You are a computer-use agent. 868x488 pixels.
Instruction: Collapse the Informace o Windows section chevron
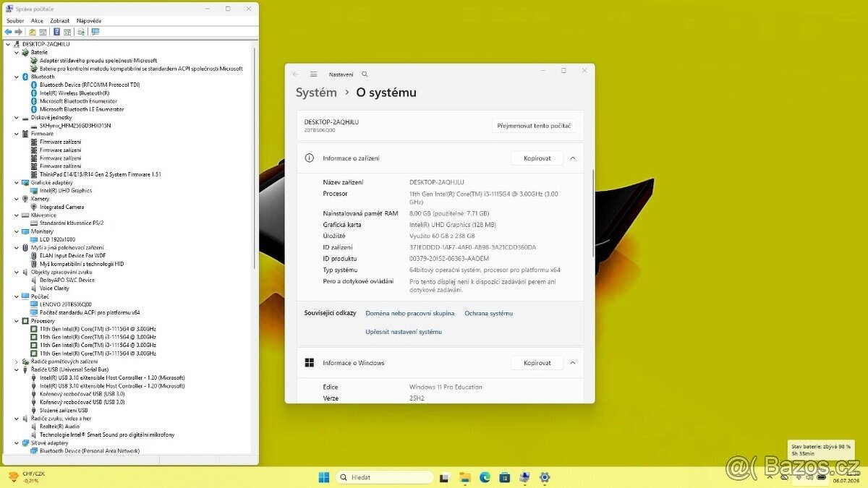pyautogui.click(x=572, y=363)
